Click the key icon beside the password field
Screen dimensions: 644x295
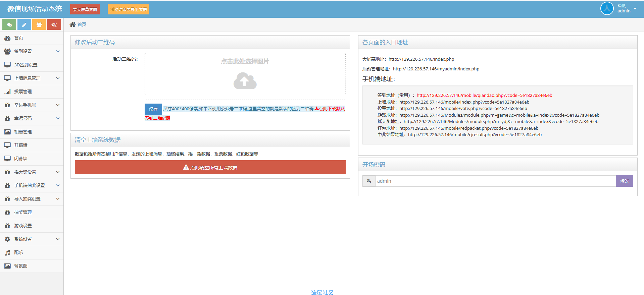pyautogui.click(x=369, y=181)
